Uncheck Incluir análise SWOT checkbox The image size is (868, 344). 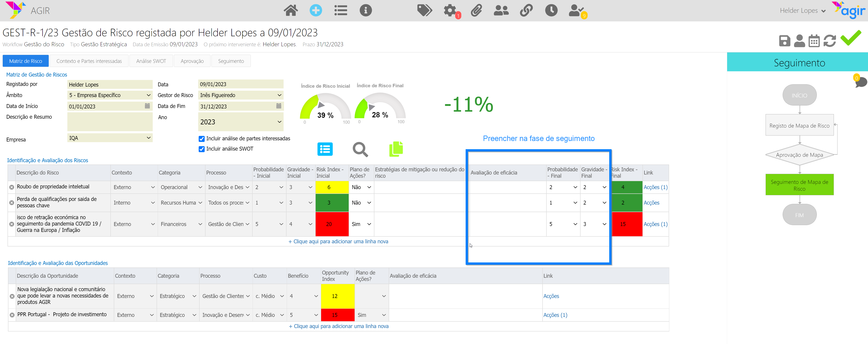201,149
